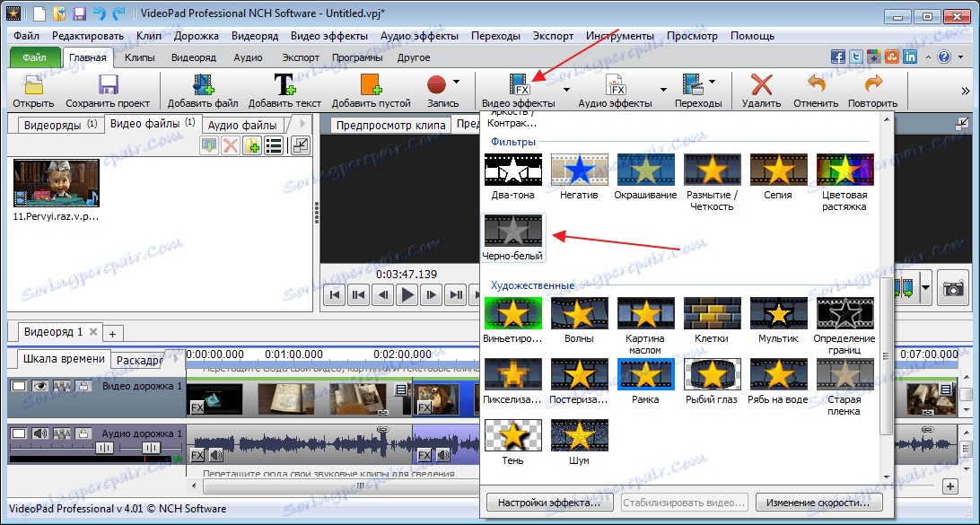Screen dimensions: 980x525
Task: Mute Аудио дорожка 1 with speaker icon
Action: point(40,433)
